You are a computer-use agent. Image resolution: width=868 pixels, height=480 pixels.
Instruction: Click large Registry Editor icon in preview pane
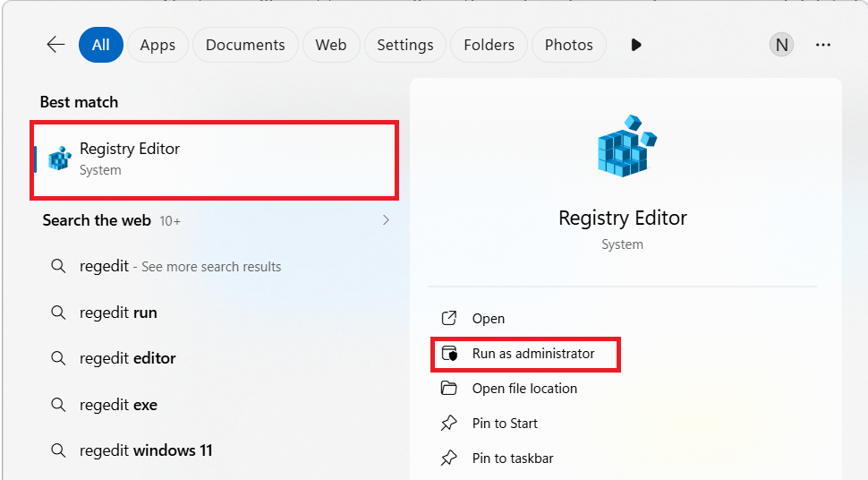click(x=626, y=146)
